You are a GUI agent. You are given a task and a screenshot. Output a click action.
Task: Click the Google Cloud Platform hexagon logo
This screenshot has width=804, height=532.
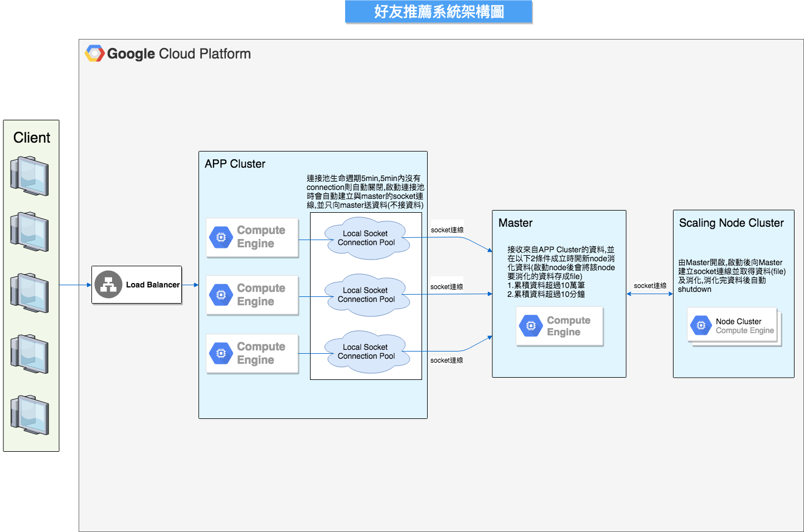pyautogui.click(x=94, y=53)
